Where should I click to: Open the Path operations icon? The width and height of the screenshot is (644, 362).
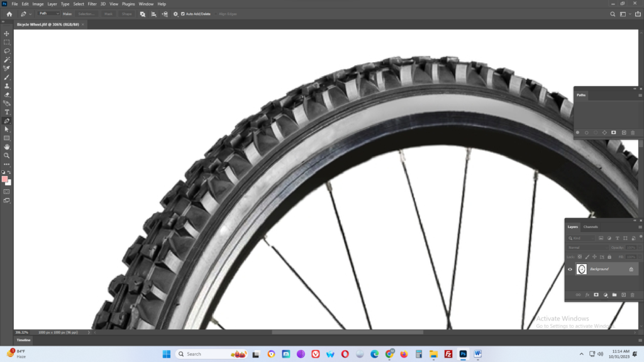(x=143, y=14)
